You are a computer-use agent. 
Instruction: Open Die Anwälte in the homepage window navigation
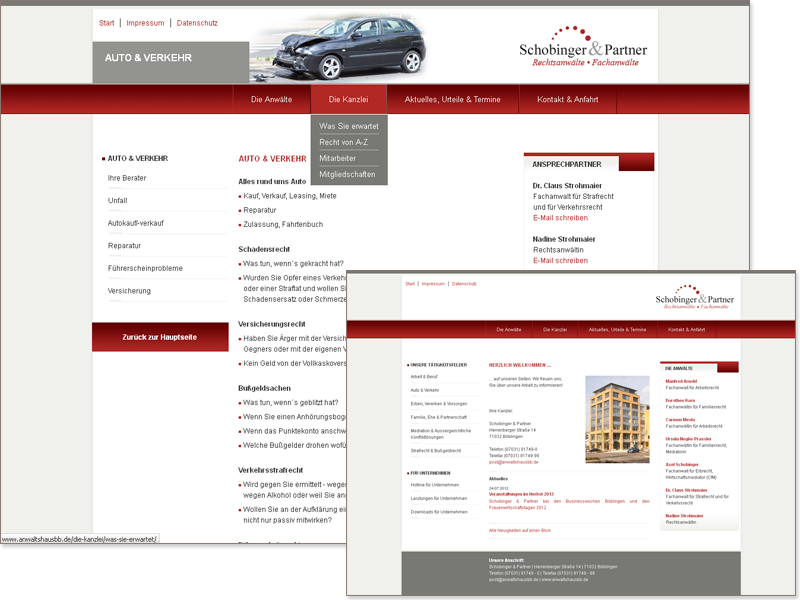(x=509, y=330)
